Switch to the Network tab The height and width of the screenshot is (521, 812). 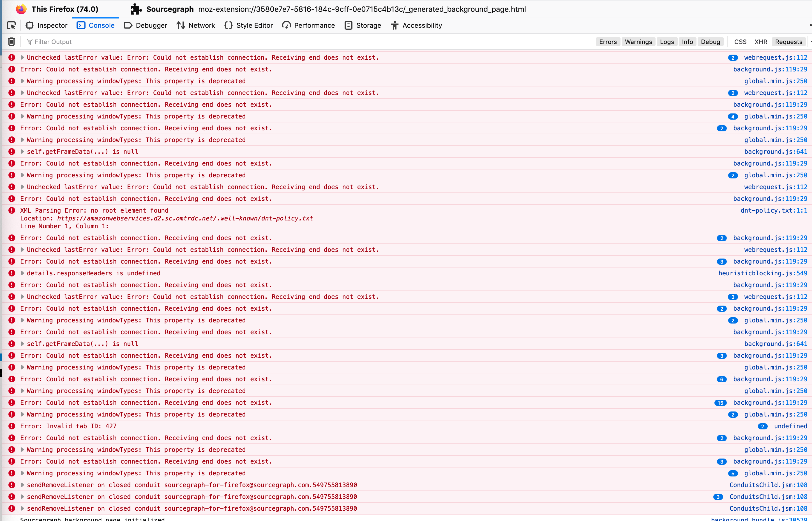pyautogui.click(x=196, y=25)
